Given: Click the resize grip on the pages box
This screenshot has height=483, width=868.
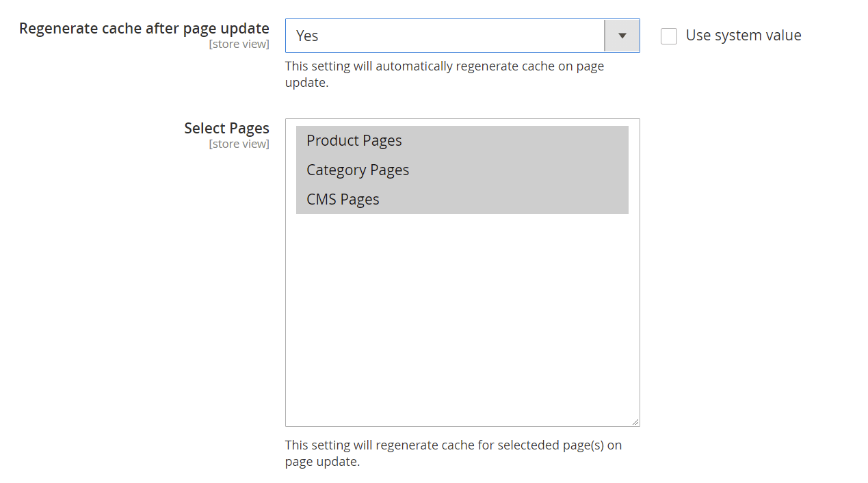Looking at the screenshot, I should point(636,422).
